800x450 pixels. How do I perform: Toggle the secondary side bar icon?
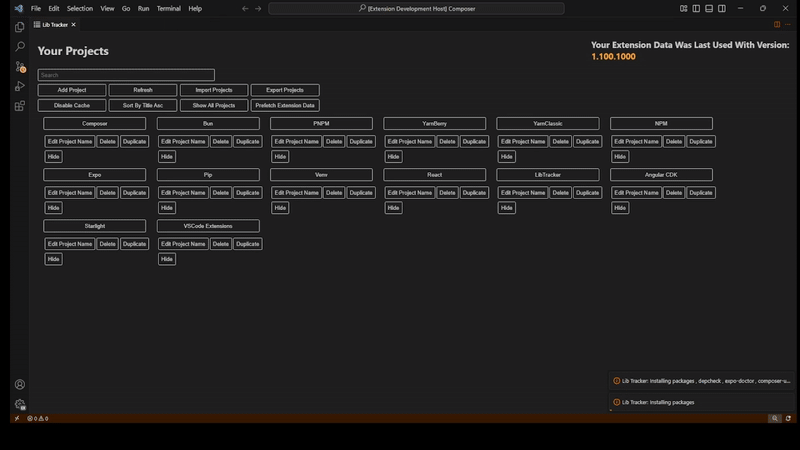tap(721, 8)
